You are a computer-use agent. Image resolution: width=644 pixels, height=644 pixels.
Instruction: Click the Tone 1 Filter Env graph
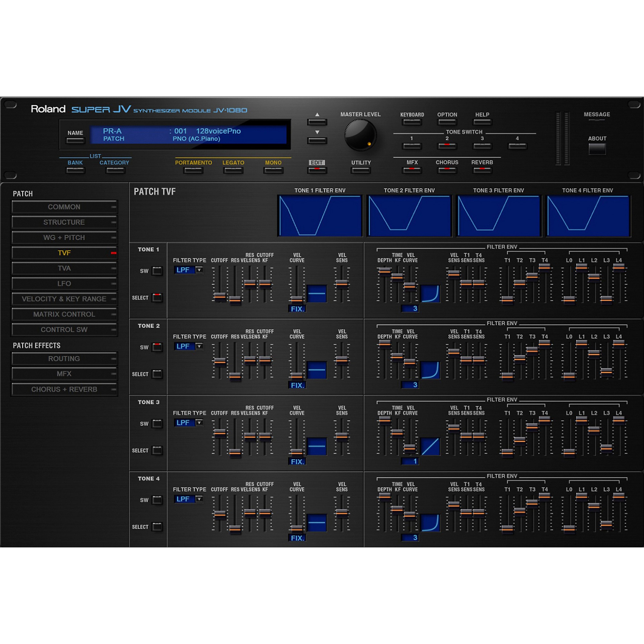pyautogui.click(x=320, y=216)
